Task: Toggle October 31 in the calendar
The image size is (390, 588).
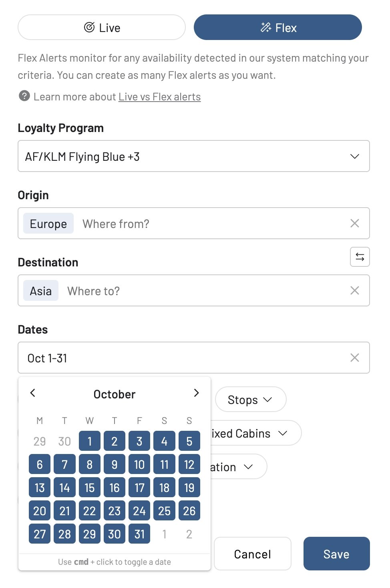Action: pyautogui.click(x=139, y=534)
